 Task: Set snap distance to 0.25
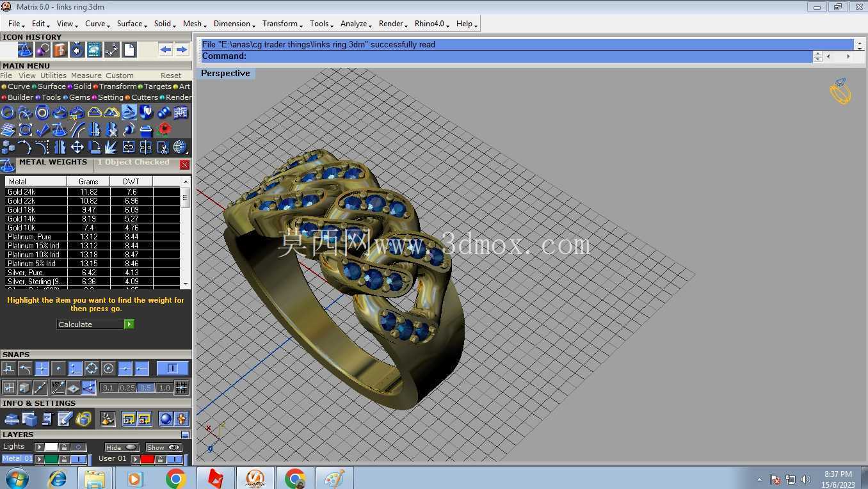coord(127,388)
